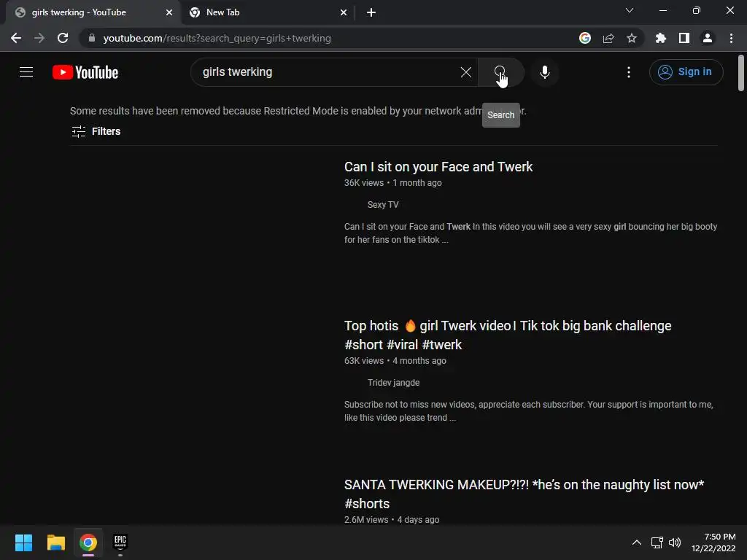Viewport: 747px width, 560px height.
Task: Open Chrome's three-dot menu
Action: point(731,38)
